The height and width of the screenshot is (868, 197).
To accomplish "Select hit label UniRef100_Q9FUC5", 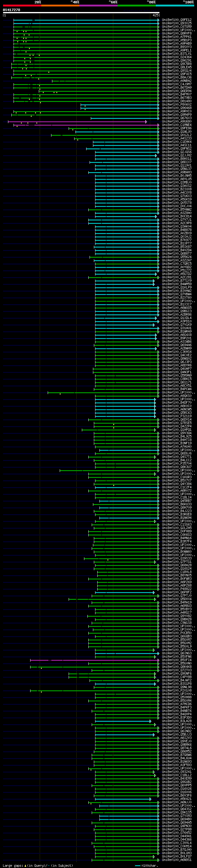I will tap(177, 74).
